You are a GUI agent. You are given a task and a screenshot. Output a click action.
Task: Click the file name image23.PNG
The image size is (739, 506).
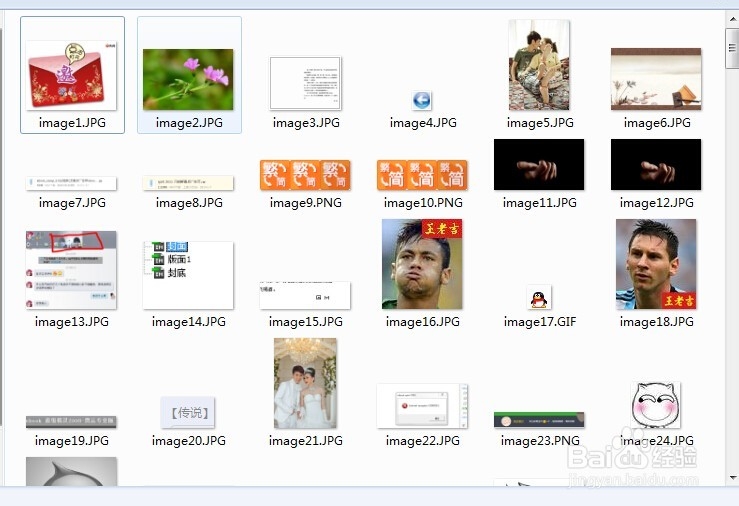click(540, 441)
